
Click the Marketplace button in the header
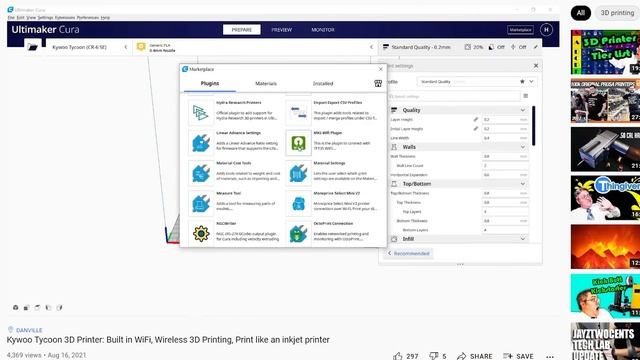tap(520, 30)
